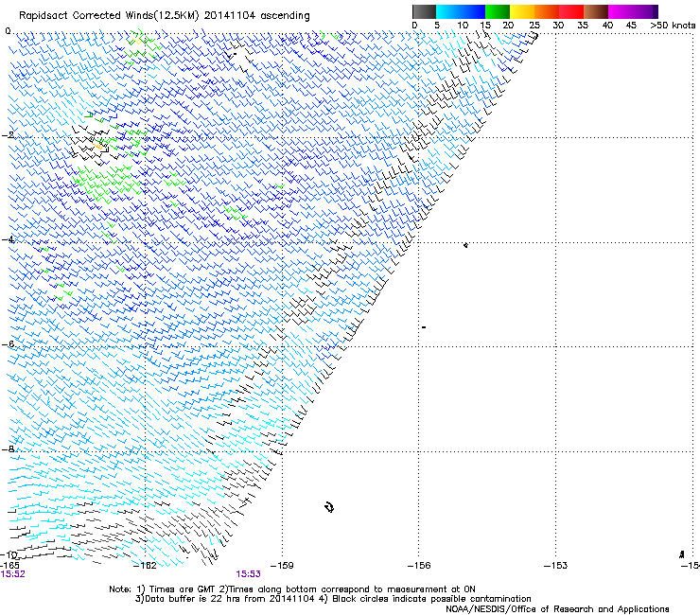Click the purple time stamp '15:52'
Viewport: 700px width, 615px height.
tap(13, 574)
